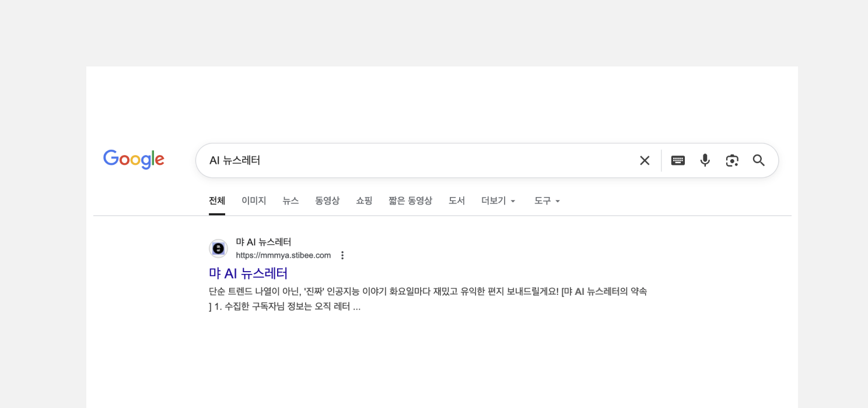Open the on-screen keyboard input tool
868x408 pixels.
point(678,160)
